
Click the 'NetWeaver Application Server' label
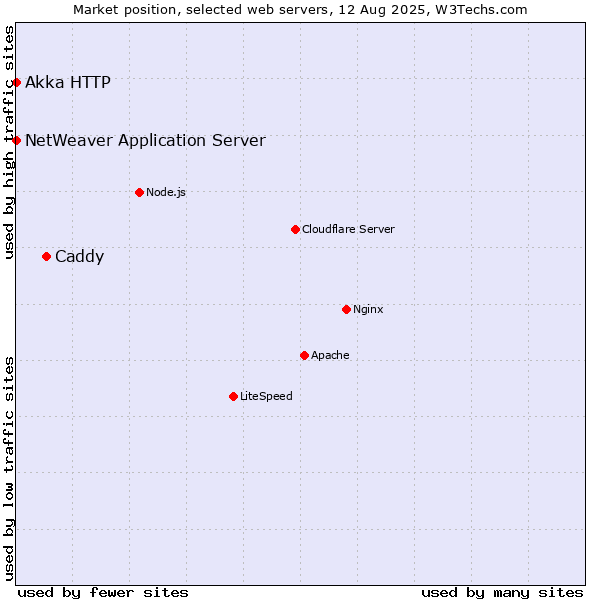(x=145, y=140)
